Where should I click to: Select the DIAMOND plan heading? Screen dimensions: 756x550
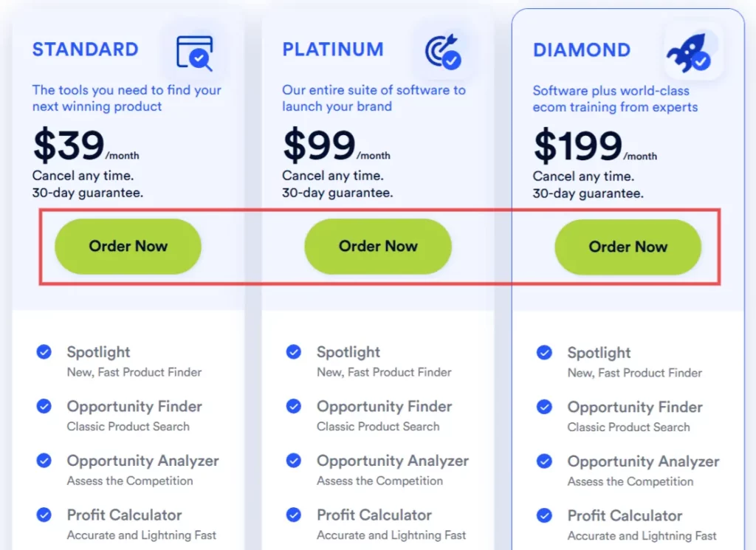(582, 50)
